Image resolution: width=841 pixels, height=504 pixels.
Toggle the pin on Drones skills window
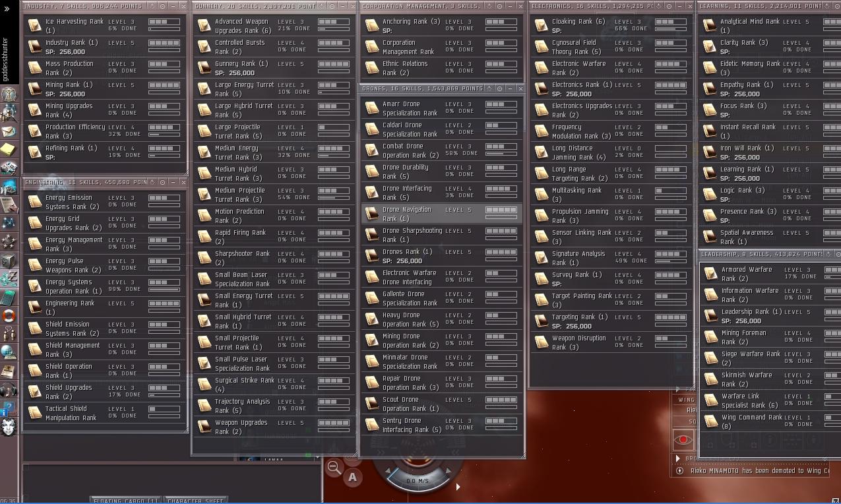(x=489, y=88)
